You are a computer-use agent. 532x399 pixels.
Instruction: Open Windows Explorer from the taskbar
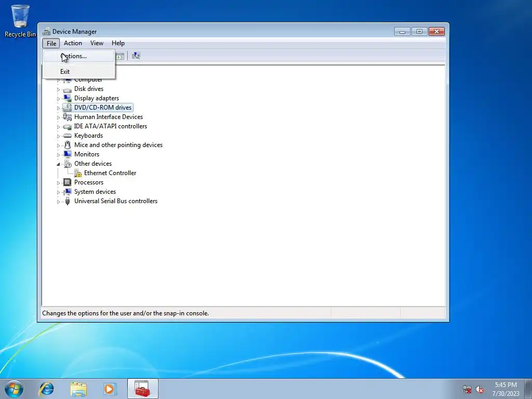click(78, 389)
